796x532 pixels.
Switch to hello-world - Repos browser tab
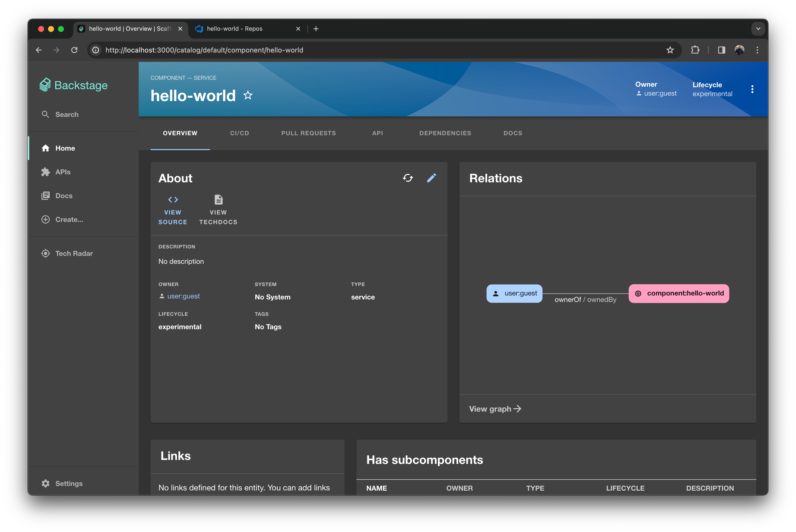click(235, 29)
